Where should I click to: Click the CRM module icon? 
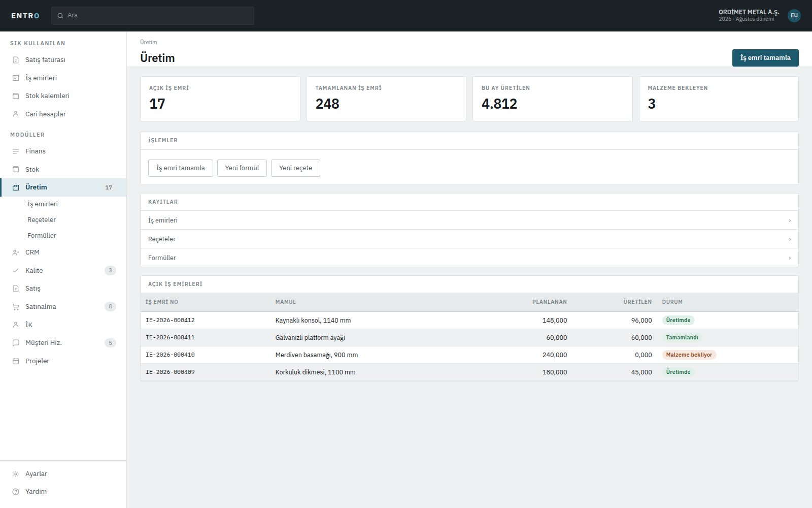click(16, 252)
